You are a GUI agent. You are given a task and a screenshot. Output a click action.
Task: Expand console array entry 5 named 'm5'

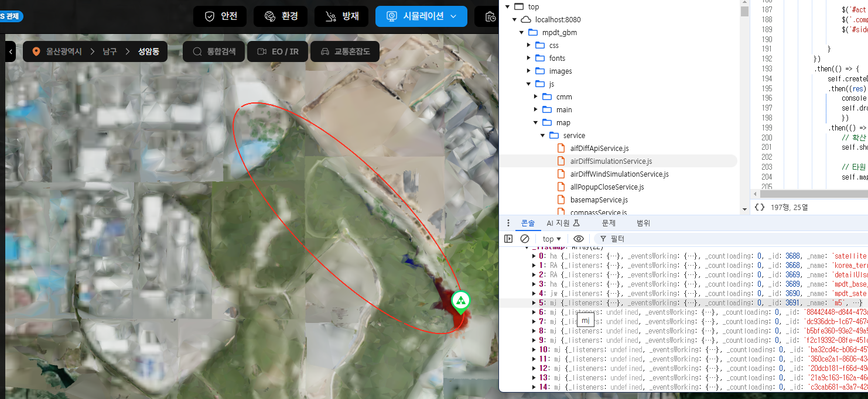[x=534, y=302]
